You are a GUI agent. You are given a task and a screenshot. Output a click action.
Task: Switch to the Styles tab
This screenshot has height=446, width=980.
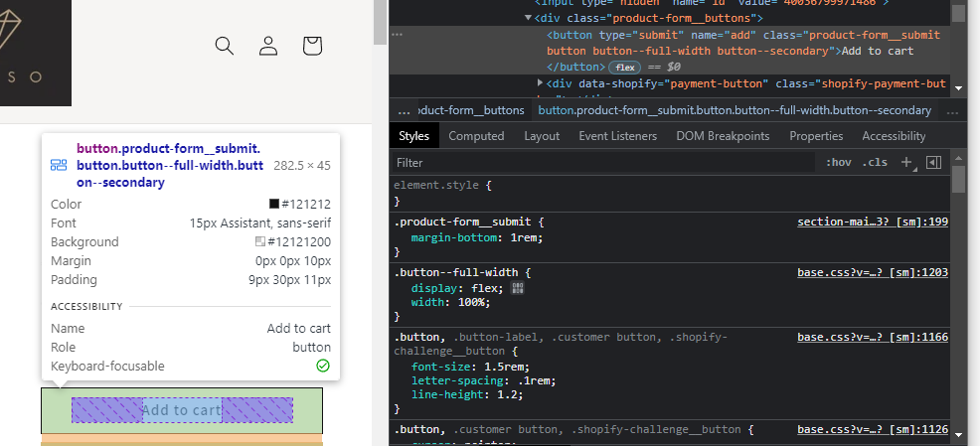[x=413, y=135]
